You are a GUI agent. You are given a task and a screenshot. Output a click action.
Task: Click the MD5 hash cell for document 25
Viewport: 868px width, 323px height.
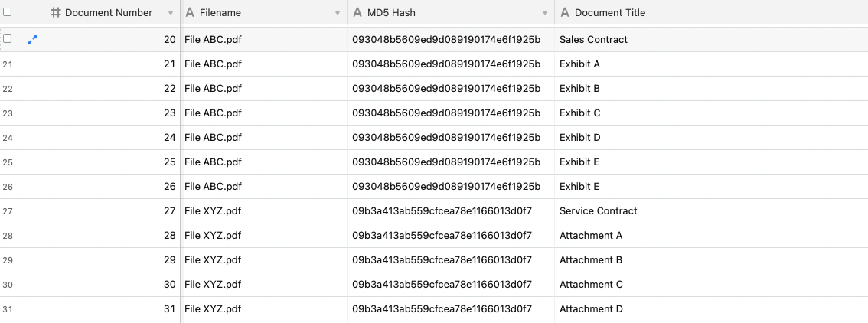(x=451, y=162)
